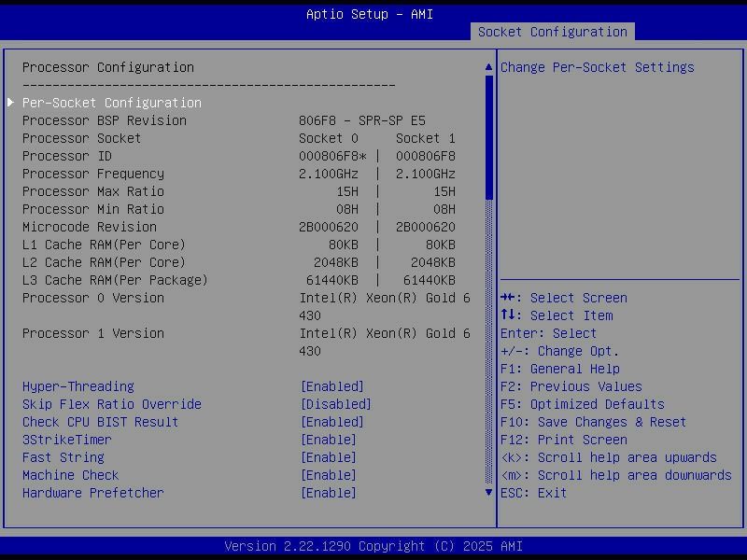Image resolution: width=747 pixels, height=560 pixels.
Task: Click the F12: Print Screen hint
Action: (x=564, y=440)
